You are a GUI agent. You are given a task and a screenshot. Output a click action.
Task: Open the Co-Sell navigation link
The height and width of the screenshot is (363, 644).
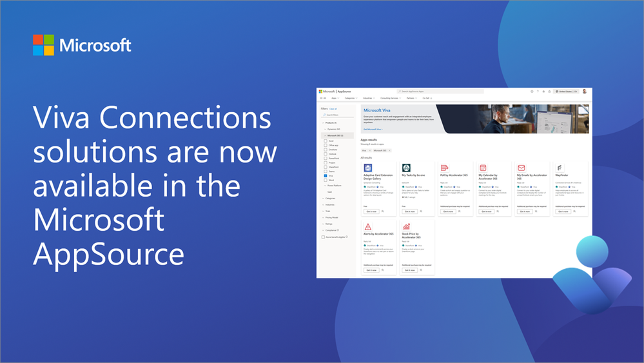(x=427, y=98)
